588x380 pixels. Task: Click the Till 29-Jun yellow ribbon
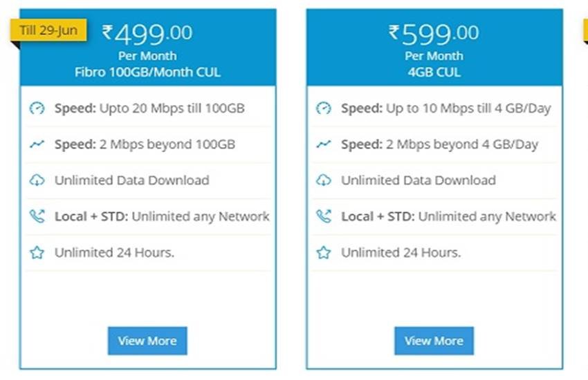(48, 30)
